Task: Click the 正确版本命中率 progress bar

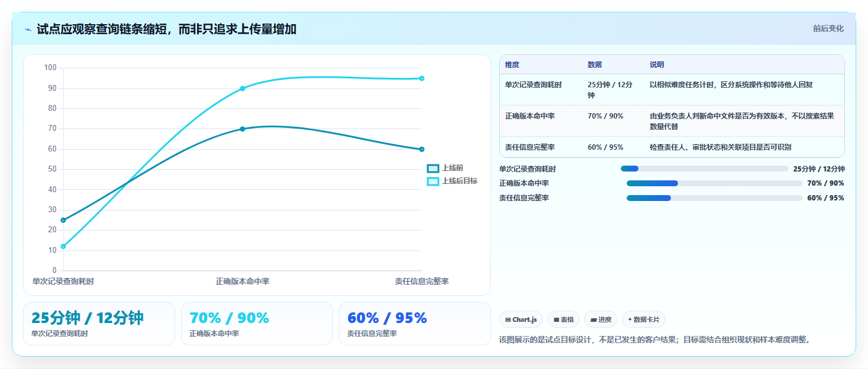Action: click(715, 183)
